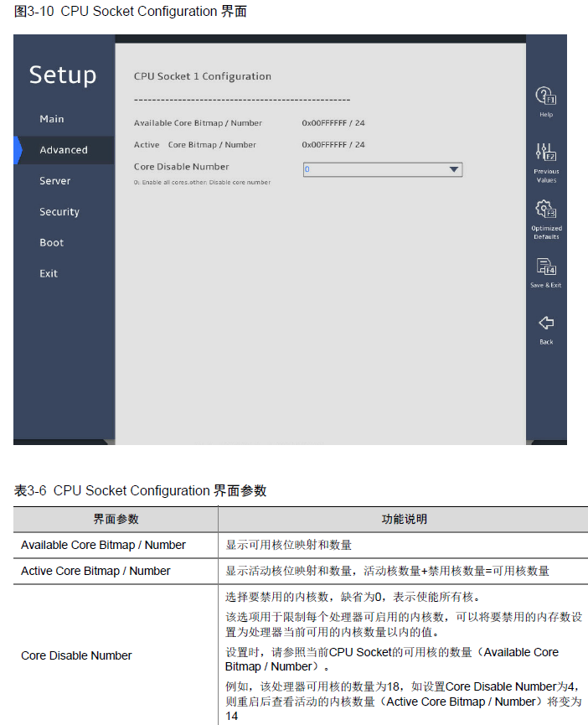Click the Previous Values label text
The width and height of the screenshot is (588, 725).
(546, 176)
